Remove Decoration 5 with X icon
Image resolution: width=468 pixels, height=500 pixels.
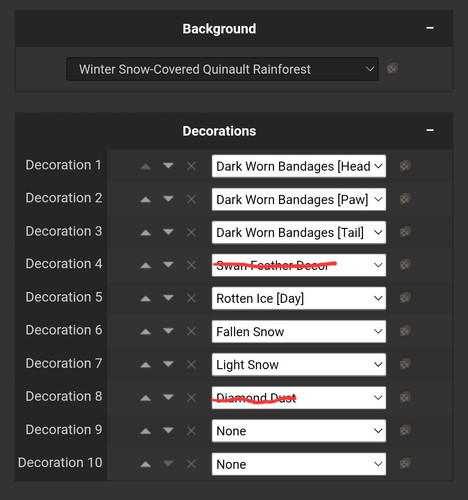[x=191, y=298]
